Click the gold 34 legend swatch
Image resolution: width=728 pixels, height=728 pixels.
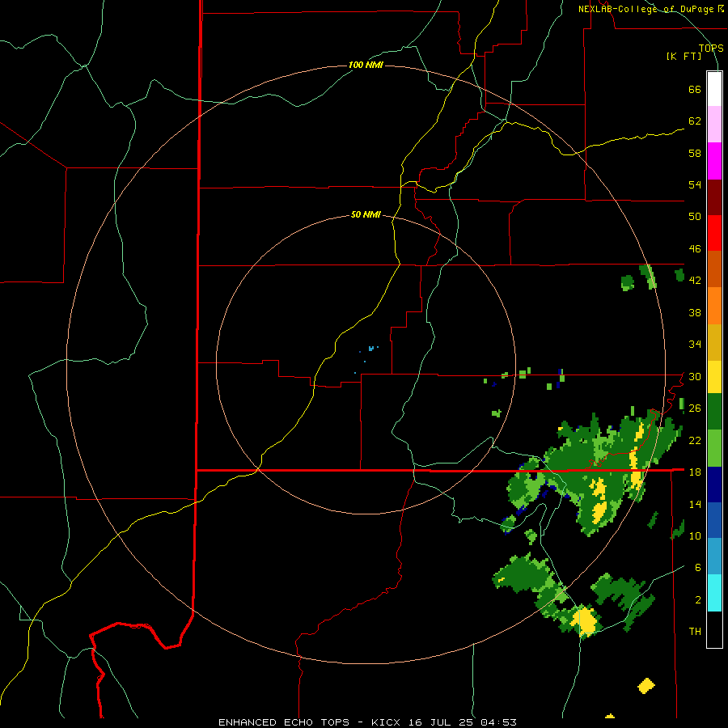(714, 342)
